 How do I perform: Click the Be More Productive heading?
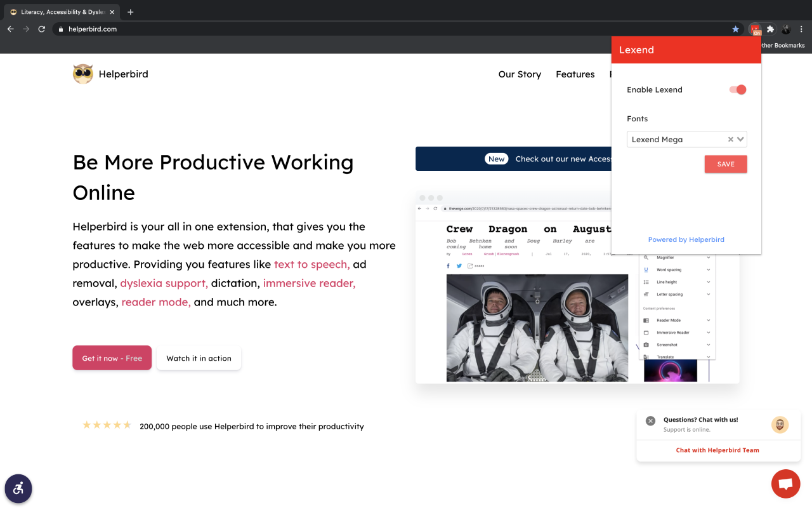pos(213,177)
